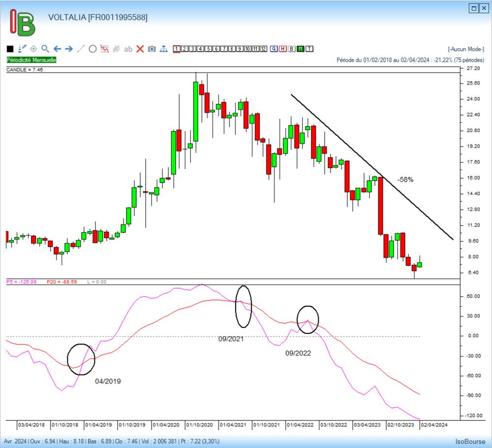Click the 16.00 price axis label
Screen dimensions: 492x448
click(x=473, y=178)
